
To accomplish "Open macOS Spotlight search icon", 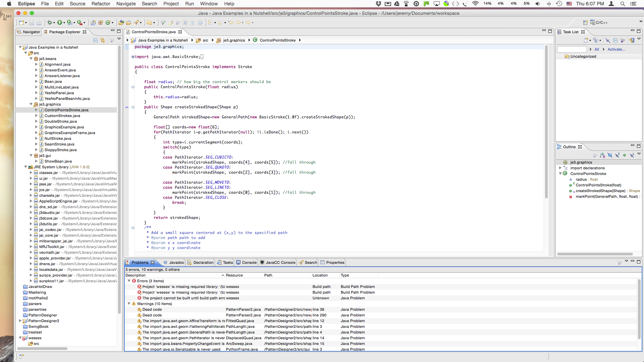I will (x=623, y=4).
